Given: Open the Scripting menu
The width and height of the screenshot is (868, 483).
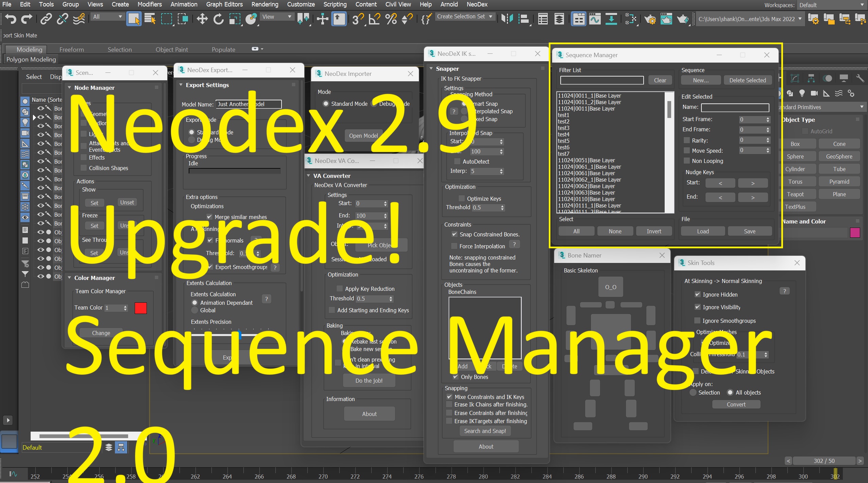Looking at the screenshot, I should (x=335, y=4).
